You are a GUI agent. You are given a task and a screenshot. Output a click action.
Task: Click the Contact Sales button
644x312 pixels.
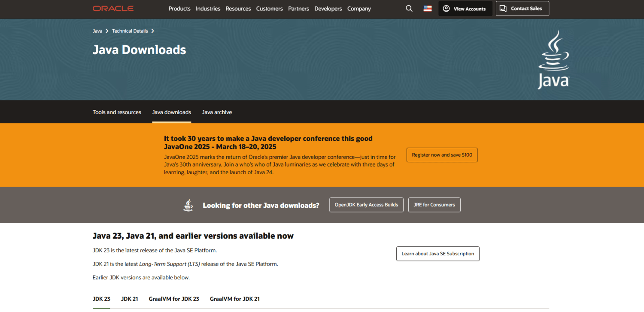[x=522, y=9]
